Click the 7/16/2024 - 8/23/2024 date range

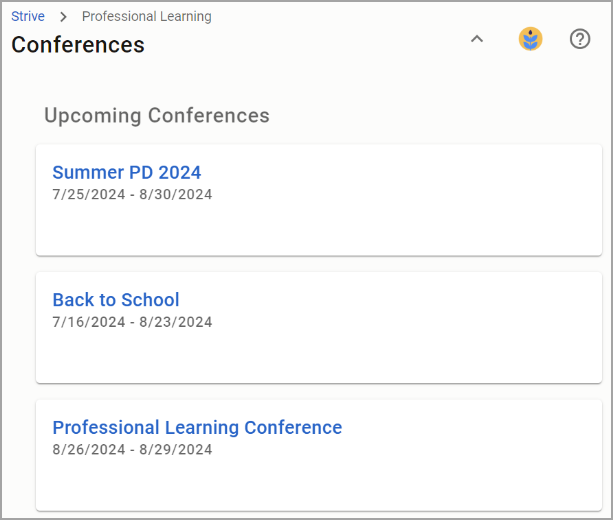click(x=132, y=322)
